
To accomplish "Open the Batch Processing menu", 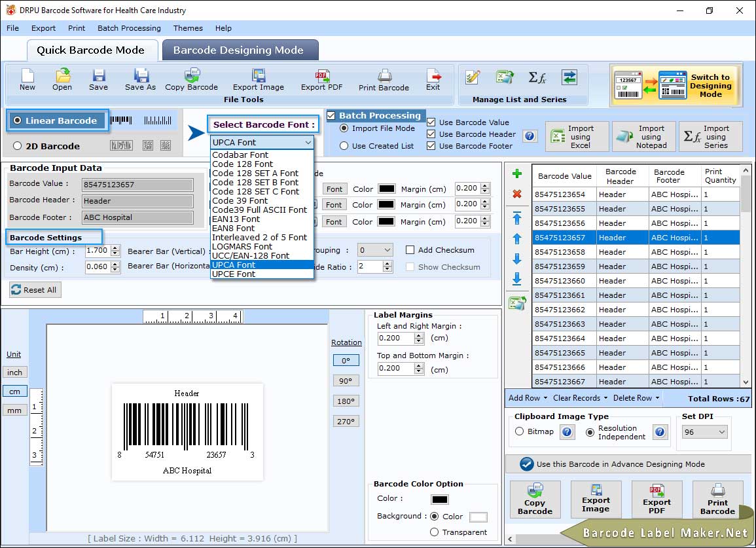I will coord(129,28).
